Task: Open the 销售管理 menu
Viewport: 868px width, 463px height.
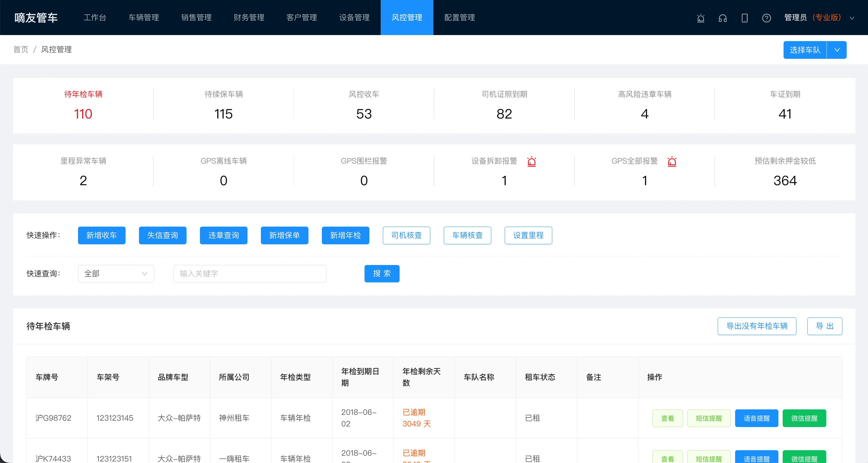Action: point(196,17)
